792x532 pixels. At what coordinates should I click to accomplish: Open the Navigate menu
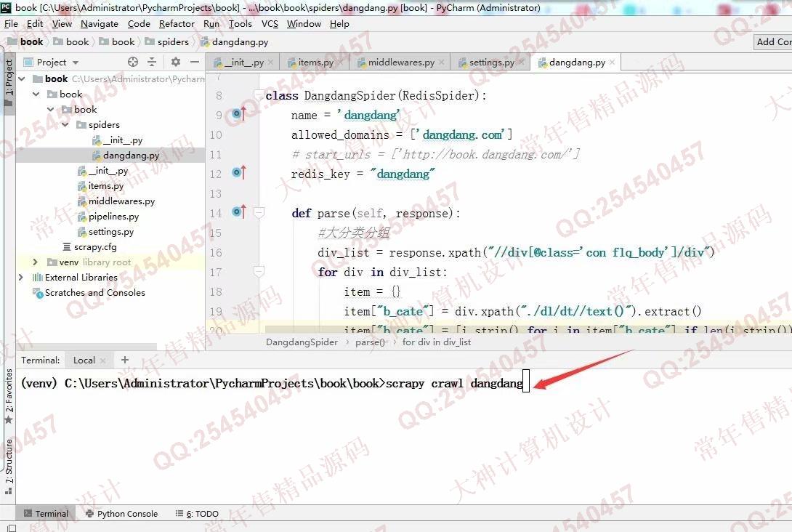tap(100, 24)
